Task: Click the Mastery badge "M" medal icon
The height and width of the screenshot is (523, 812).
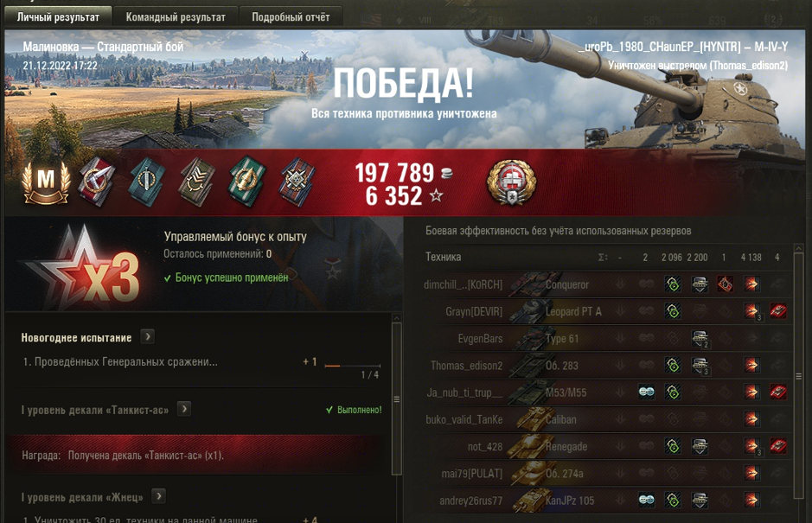Action: click(46, 182)
